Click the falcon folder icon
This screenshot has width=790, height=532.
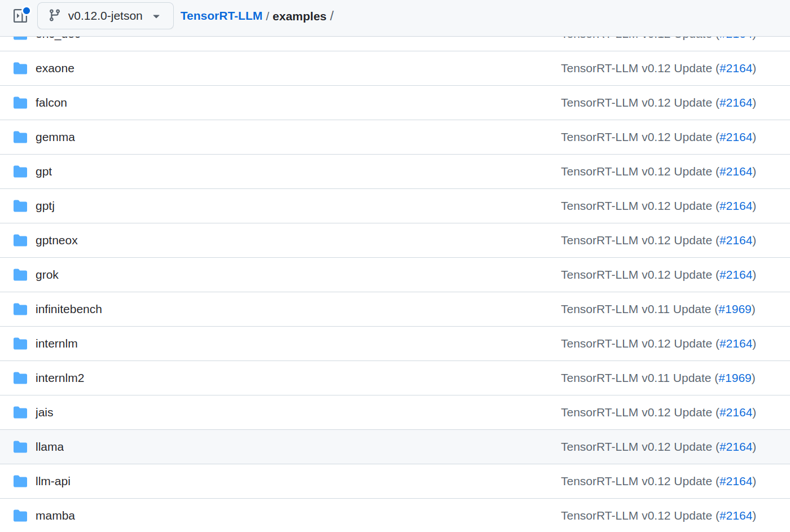pyautogui.click(x=20, y=103)
